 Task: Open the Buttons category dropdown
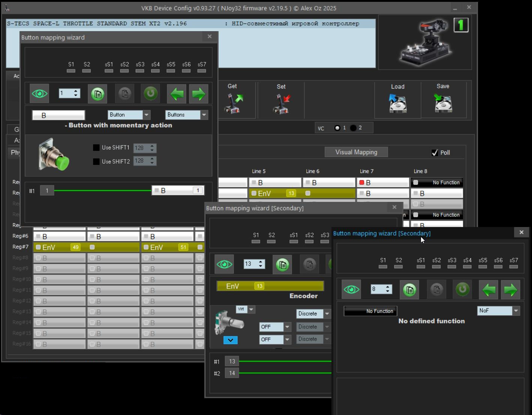[204, 115]
